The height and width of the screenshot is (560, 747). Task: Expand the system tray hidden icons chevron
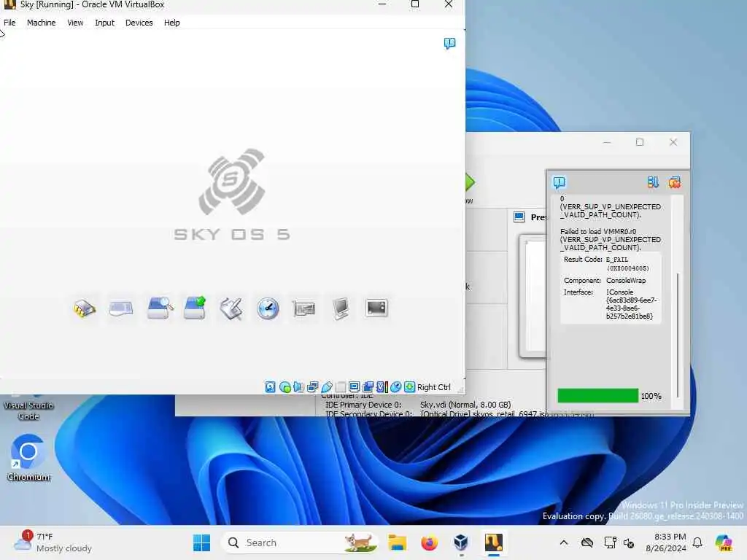(x=564, y=542)
